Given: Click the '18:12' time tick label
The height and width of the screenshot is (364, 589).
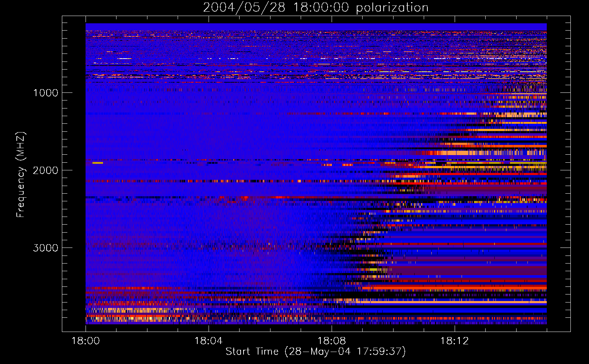Looking at the screenshot, I should click(x=455, y=341).
